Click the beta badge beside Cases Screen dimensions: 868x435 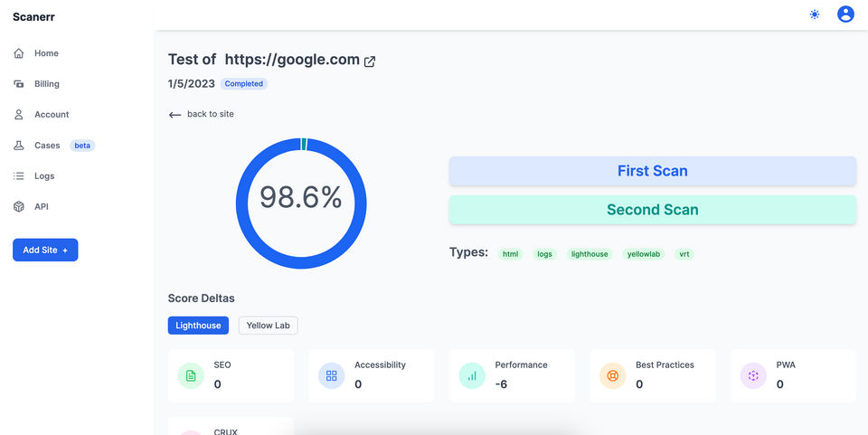click(x=82, y=146)
